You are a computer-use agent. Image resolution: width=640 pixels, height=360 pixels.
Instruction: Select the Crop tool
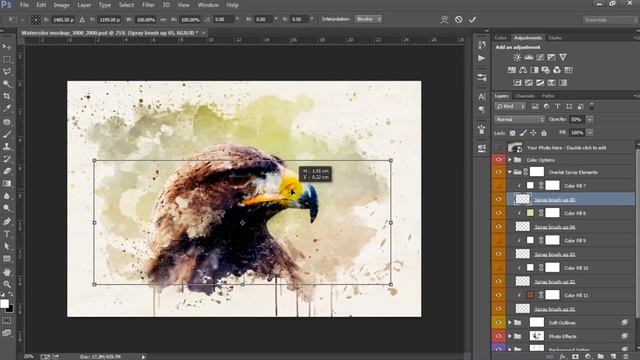pos(7,96)
